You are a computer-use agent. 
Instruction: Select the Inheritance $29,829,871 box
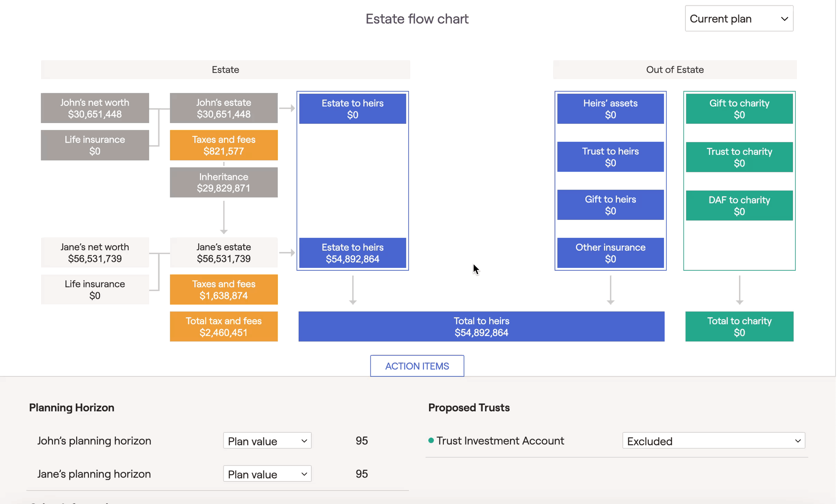223,183
